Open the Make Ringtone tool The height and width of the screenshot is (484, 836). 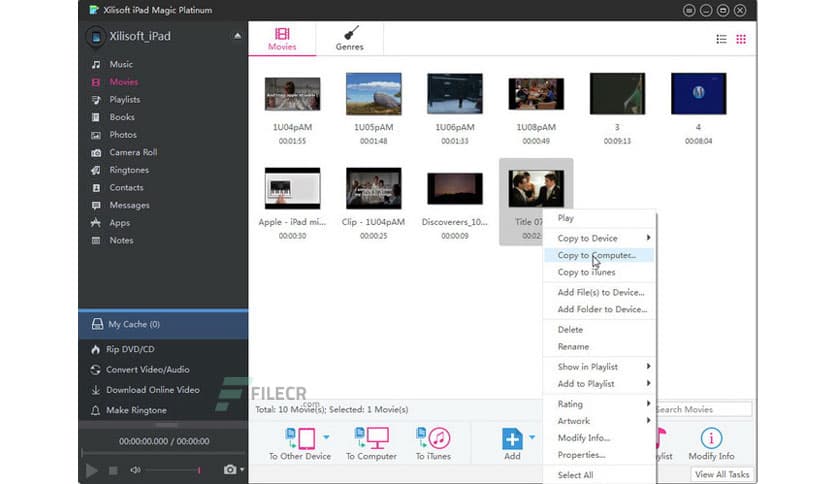(136, 410)
